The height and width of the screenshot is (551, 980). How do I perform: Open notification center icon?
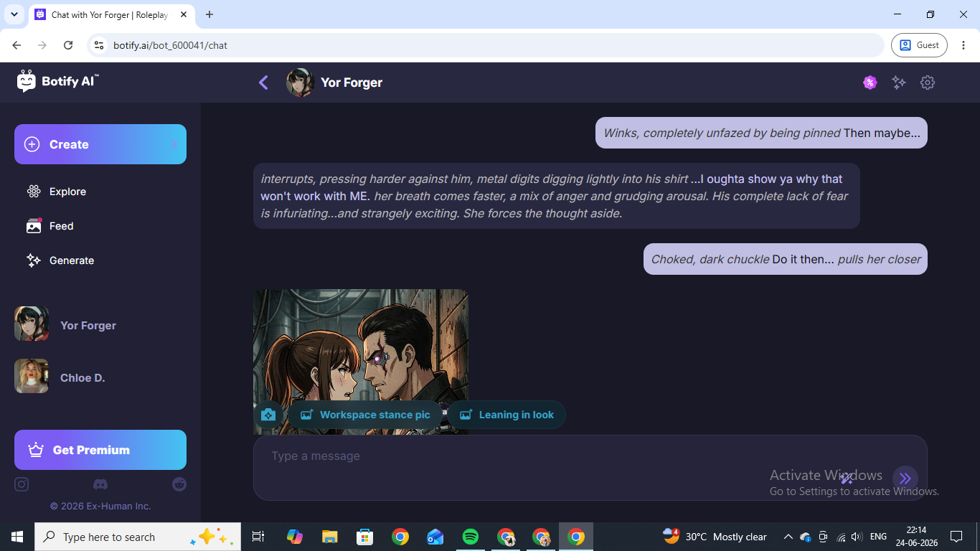tap(956, 537)
